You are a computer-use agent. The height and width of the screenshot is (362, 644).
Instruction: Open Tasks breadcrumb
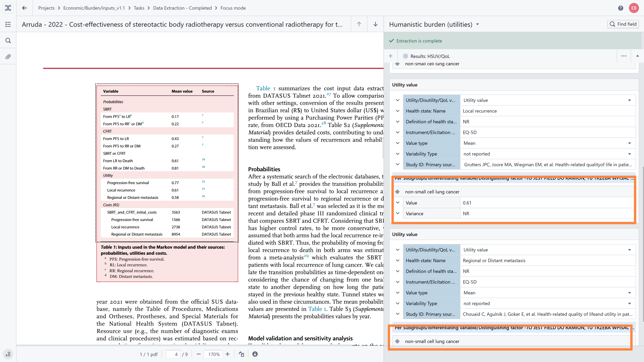click(139, 8)
